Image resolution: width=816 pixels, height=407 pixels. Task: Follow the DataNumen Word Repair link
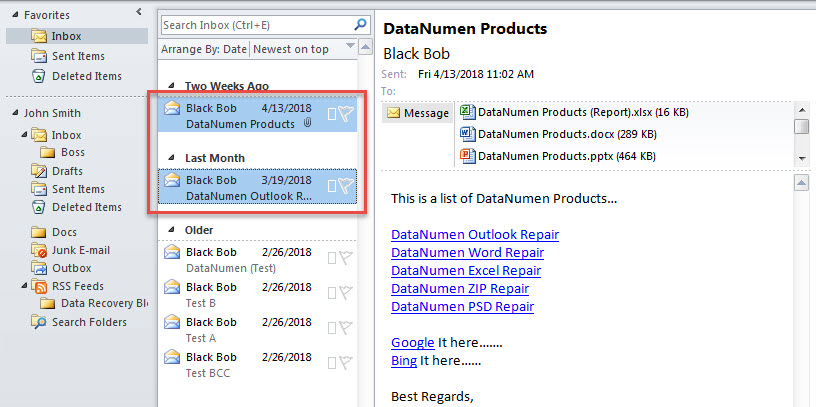(x=467, y=252)
